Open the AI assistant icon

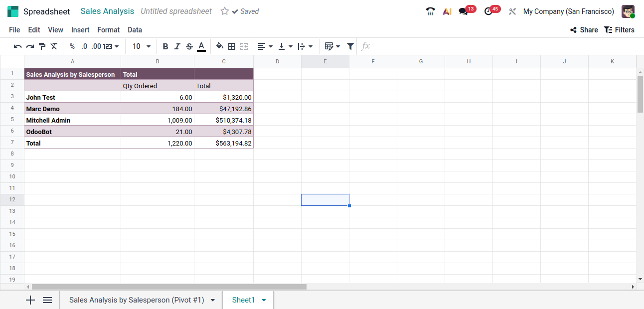447,11
